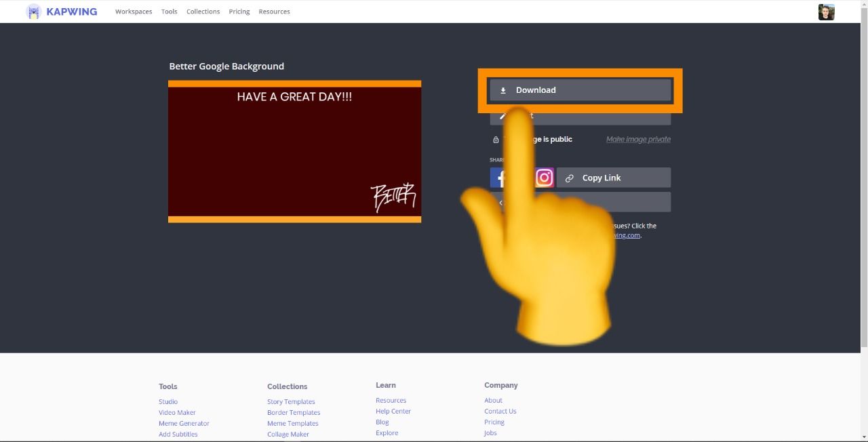This screenshot has height=442, width=868.
Task: Share the image to Facebook
Action: coord(500,177)
